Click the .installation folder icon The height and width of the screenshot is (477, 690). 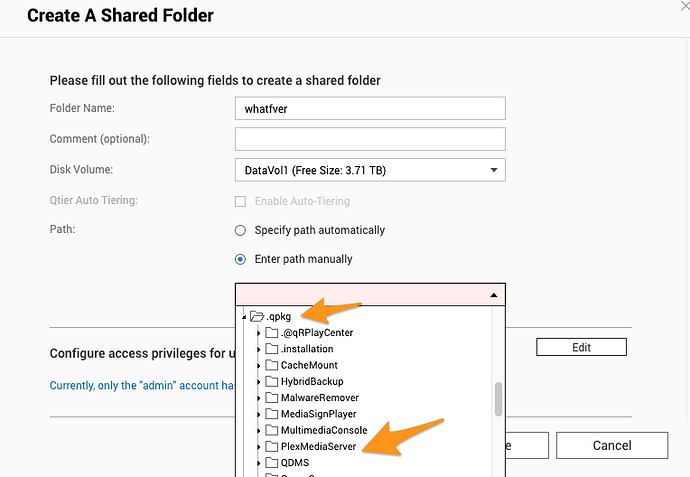pos(272,349)
